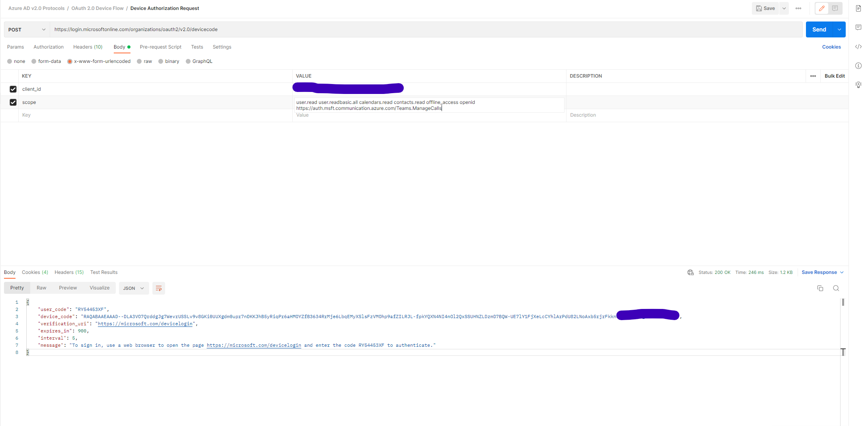Click the empty Key placeholder field
The width and height of the screenshot is (868, 426).
point(155,115)
